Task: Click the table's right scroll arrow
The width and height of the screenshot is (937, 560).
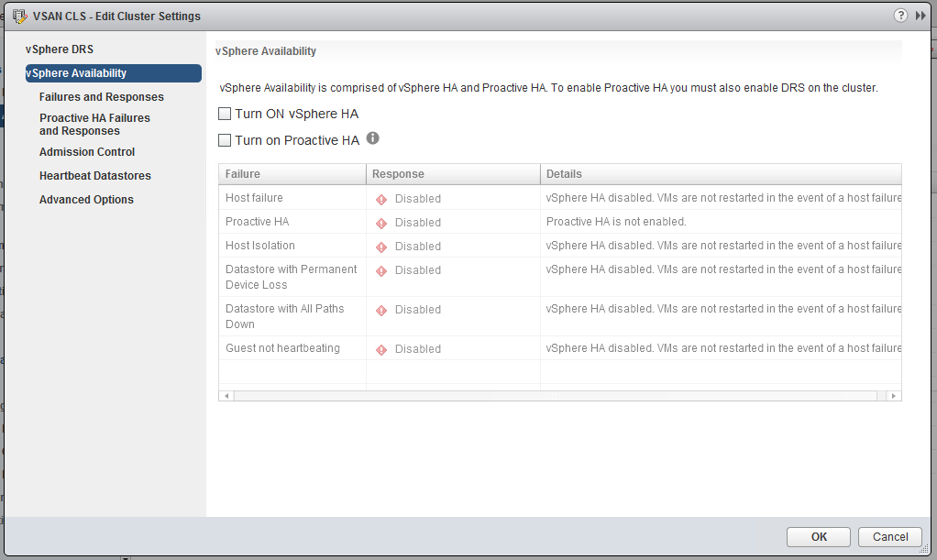Action: [893, 396]
